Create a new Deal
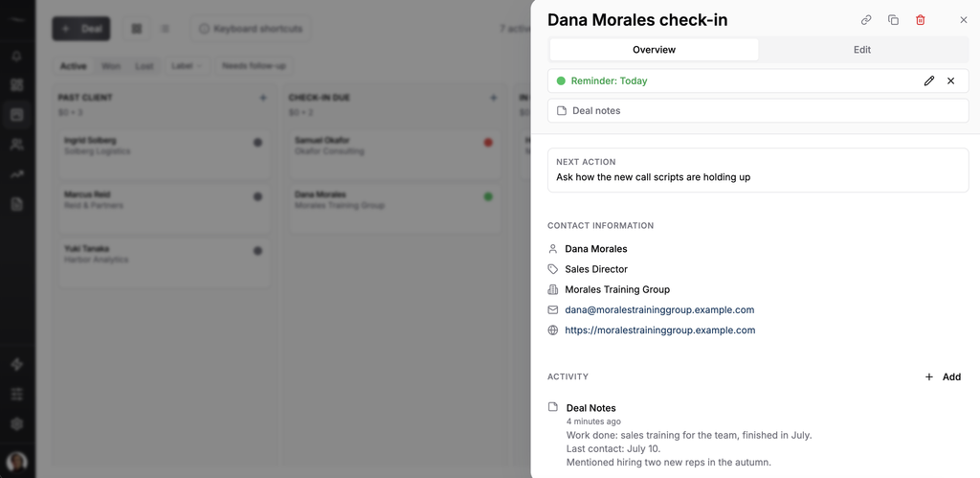This screenshot has height=478, width=980. coord(81,29)
